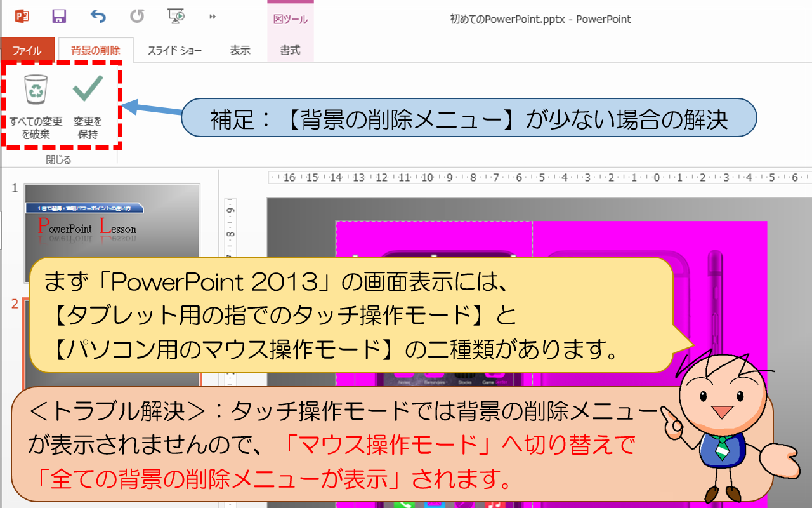The height and width of the screenshot is (508, 812).
Task: Select the 背景の削除 ribbon tab
Action: pyautogui.click(x=96, y=51)
